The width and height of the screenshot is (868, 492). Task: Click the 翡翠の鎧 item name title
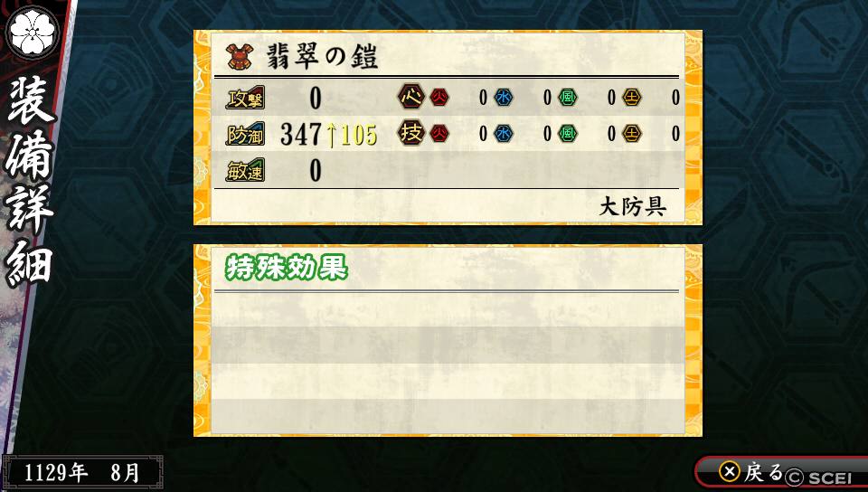pyautogui.click(x=323, y=56)
